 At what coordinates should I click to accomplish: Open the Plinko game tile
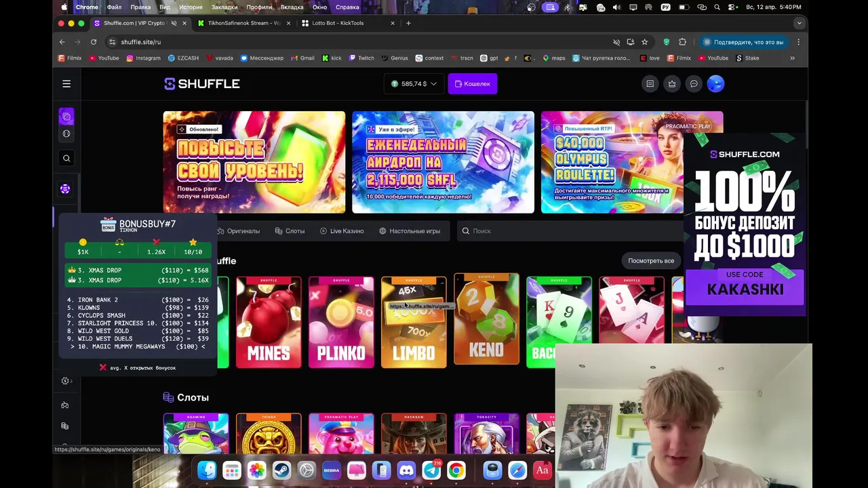click(341, 322)
